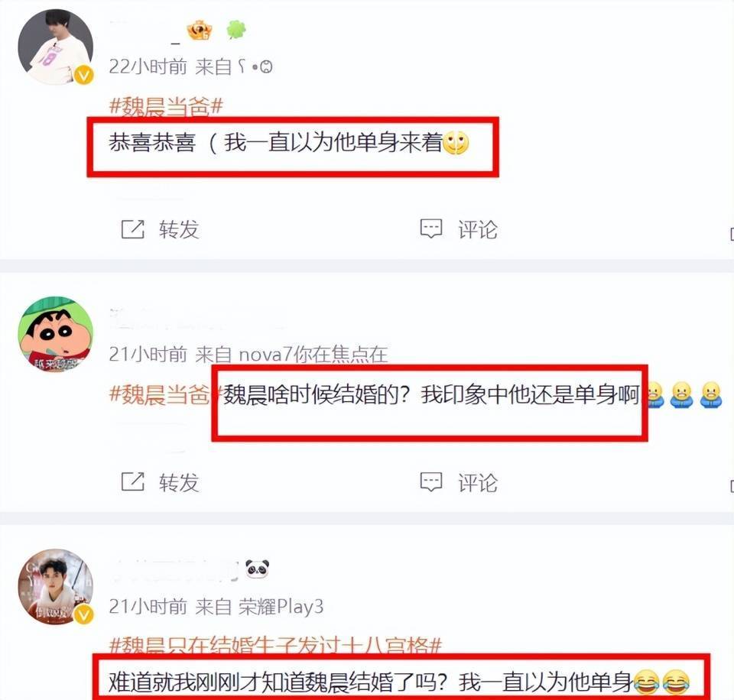734x700 pixels.
Task: Open the third commenter's avatar photo
Action: (55, 586)
